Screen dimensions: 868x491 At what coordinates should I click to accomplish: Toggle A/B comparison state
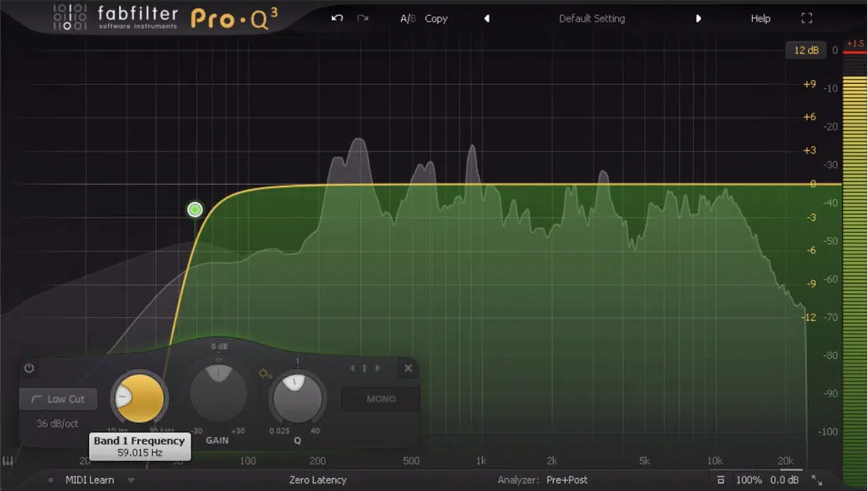tap(407, 19)
